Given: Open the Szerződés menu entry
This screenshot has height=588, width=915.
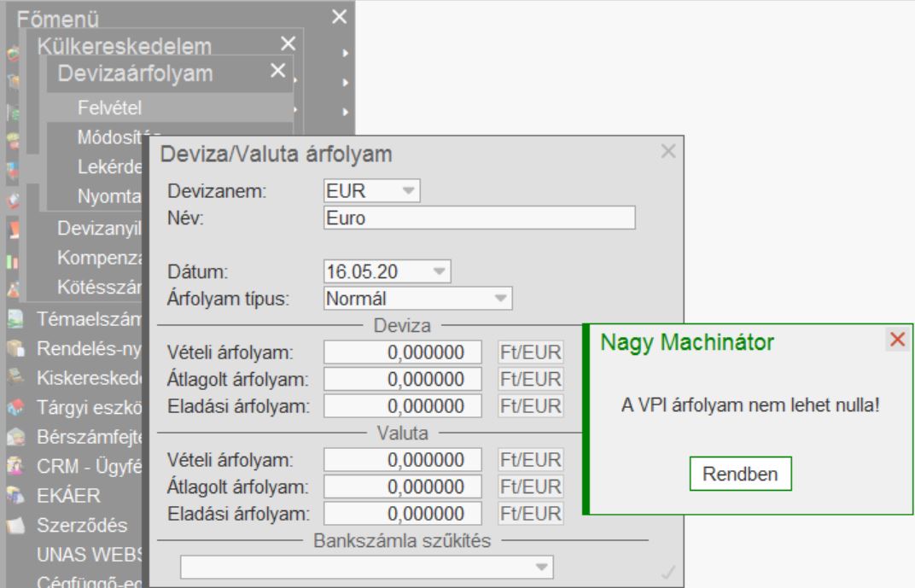Looking at the screenshot, I should [x=82, y=526].
